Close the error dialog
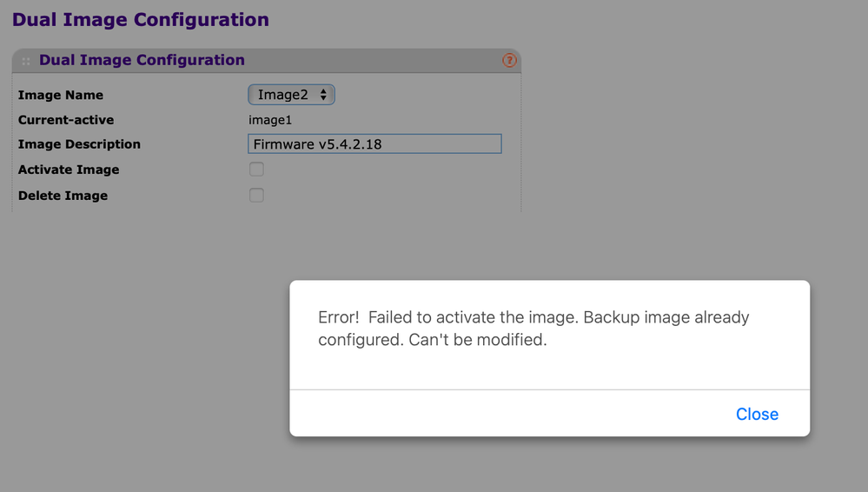The height and width of the screenshot is (492, 868). (x=757, y=415)
